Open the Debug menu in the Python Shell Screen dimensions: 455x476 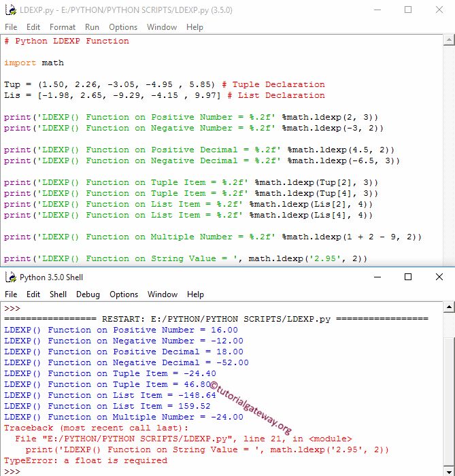coord(88,294)
